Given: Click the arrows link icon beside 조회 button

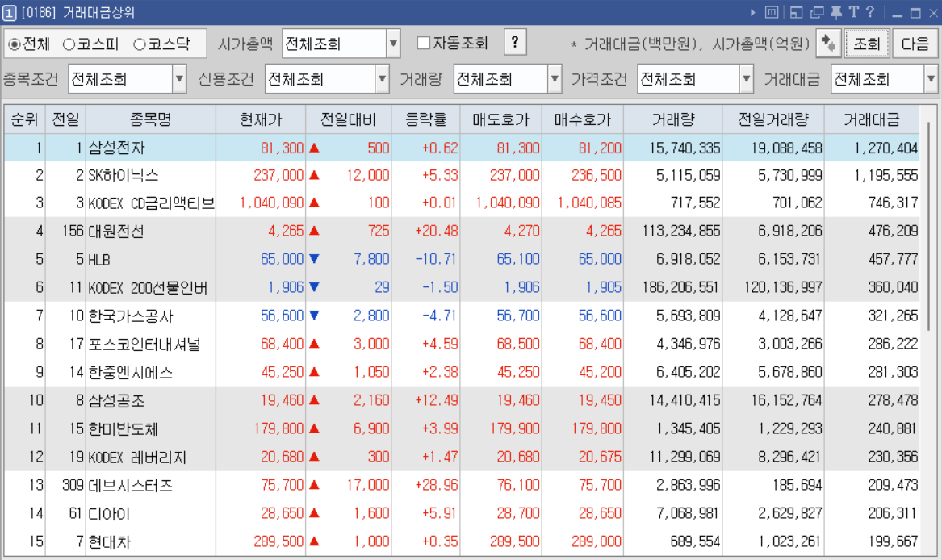Looking at the screenshot, I should [x=828, y=44].
